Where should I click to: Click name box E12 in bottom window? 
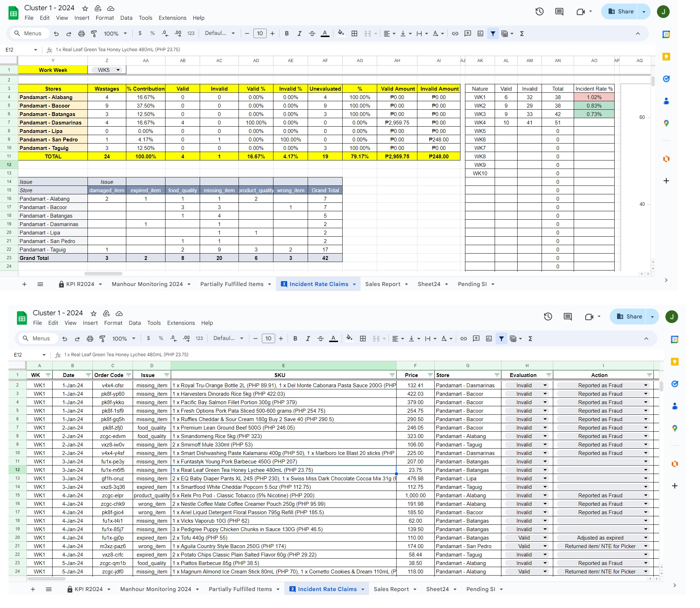tap(30, 354)
